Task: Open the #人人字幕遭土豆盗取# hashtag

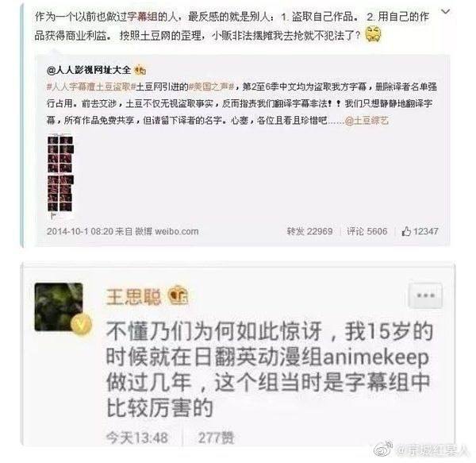Action: [x=89, y=87]
